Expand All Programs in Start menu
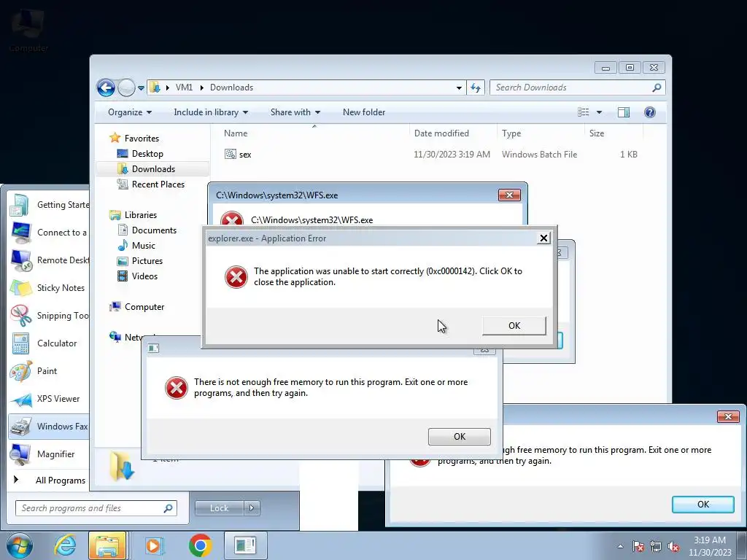Image resolution: width=747 pixels, height=560 pixels. [x=50, y=480]
